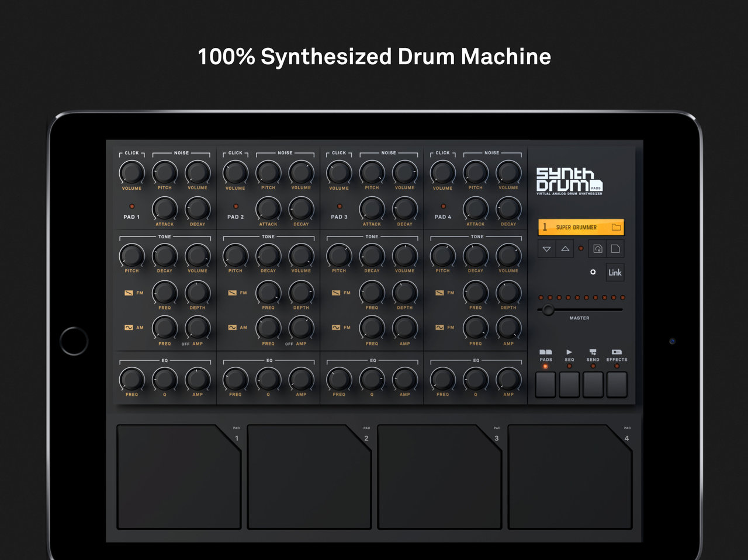
Task: Switch to the EFFECTS view button
Action: (617, 385)
